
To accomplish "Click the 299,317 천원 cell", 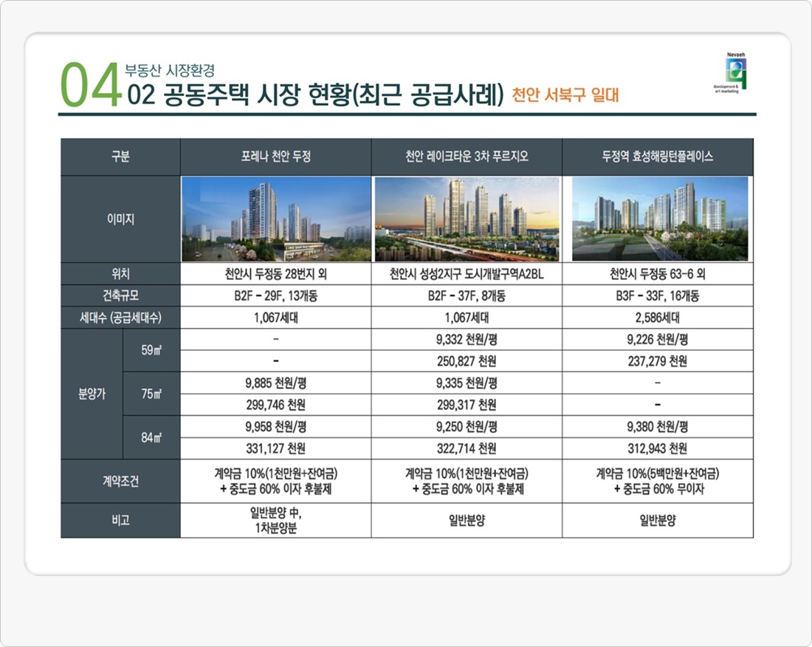I will coord(467,405).
